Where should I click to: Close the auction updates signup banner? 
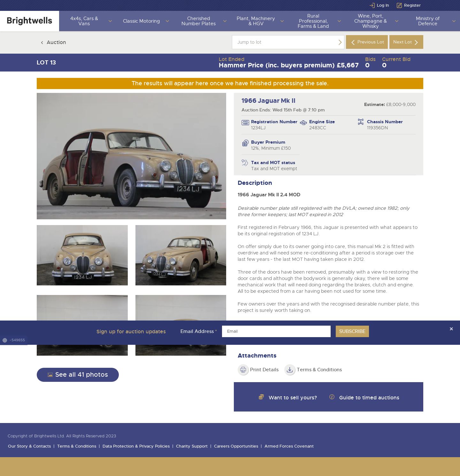click(x=451, y=329)
